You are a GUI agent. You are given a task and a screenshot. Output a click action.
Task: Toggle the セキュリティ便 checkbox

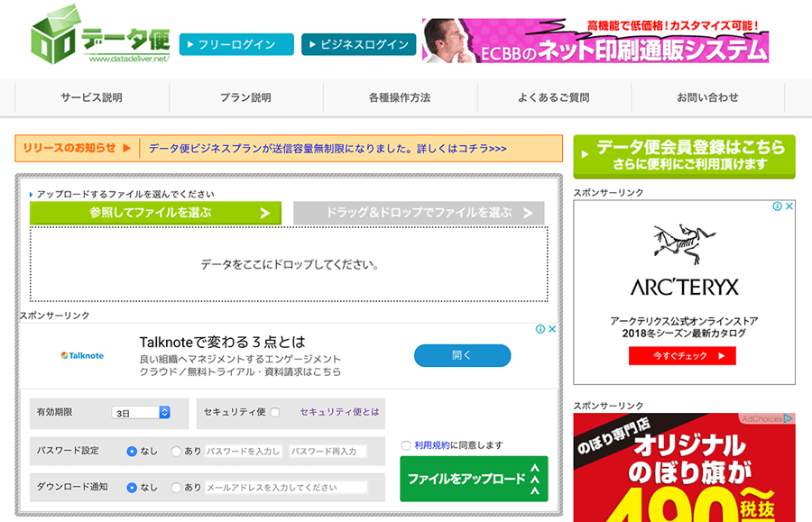275,412
